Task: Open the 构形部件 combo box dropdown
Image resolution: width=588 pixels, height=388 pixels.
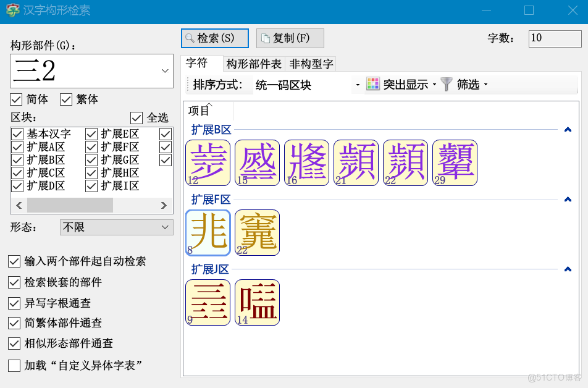Action: click(164, 72)
